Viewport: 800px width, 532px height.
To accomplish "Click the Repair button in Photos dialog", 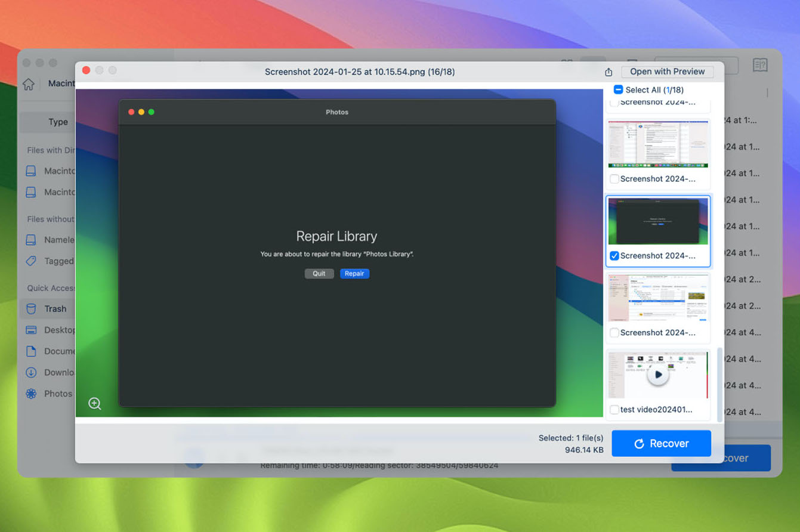I will tap(354, 273).
